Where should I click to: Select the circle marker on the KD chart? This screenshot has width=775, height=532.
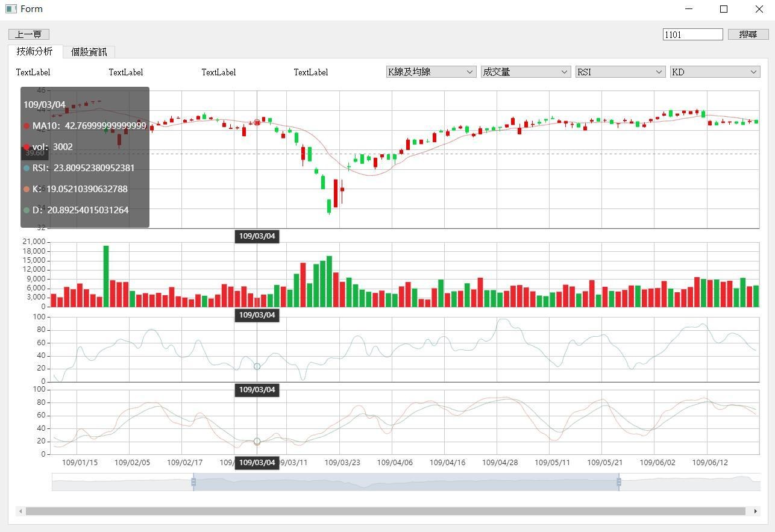pyautogui.click(x=257, y=442)
